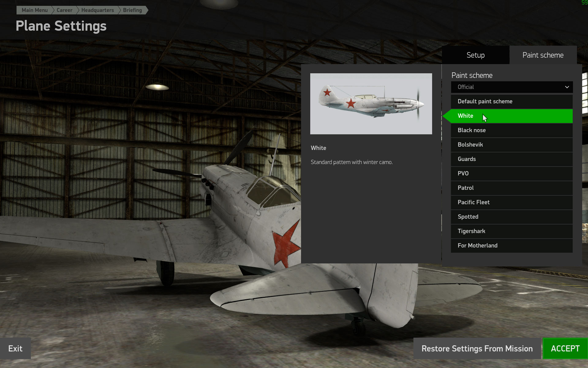This screenshot has height=368, width=588.
Task: Choose Pacific Fleet paint scheme
Action: (512, 202)
